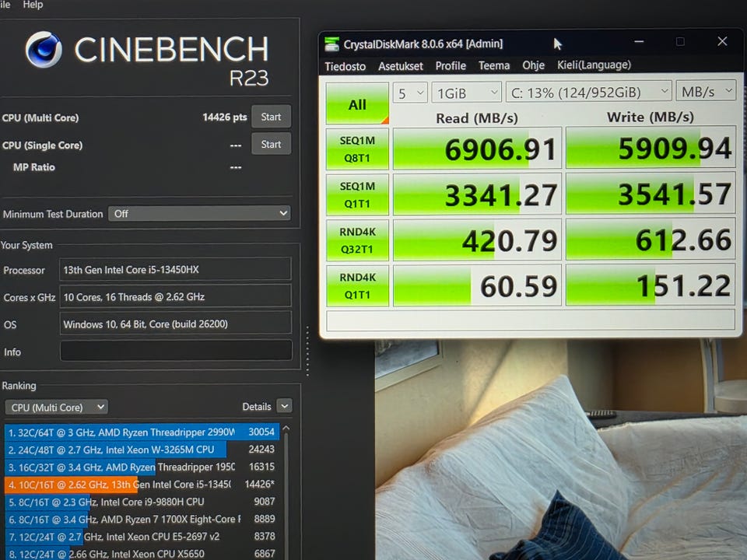Click the Cinebench logo sphere icon
This screenshot has height=560, width=747.
coord(44,49)
